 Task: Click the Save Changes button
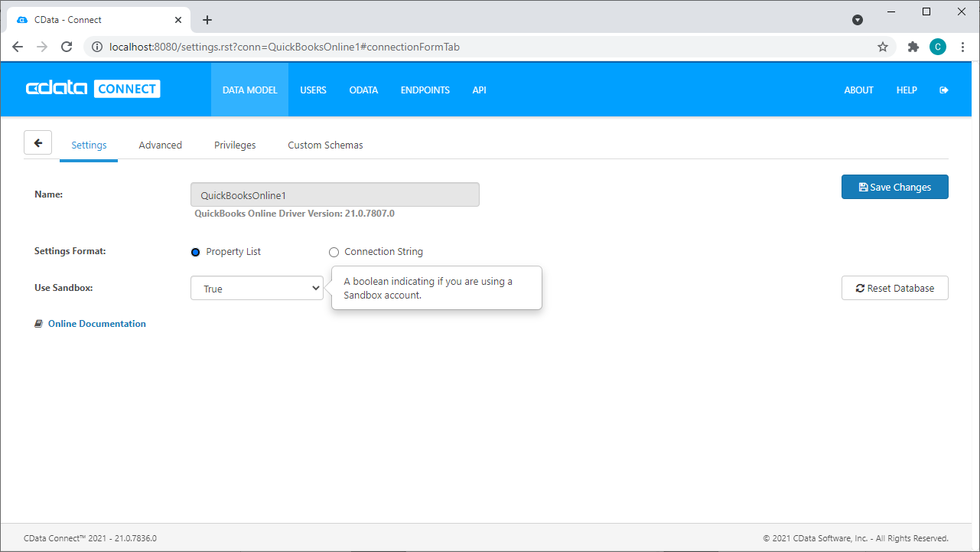[894, 187]
